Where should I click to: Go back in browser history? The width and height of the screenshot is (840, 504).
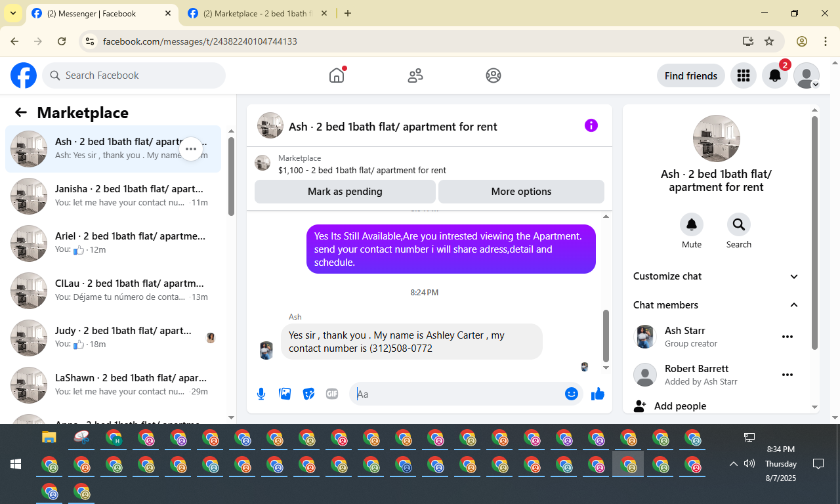coord(14,41)
